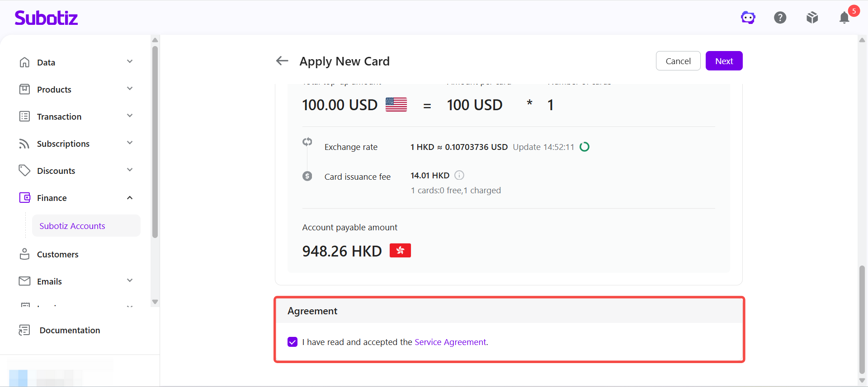Click the Transaction list icon
This screenshot has width=868, height=387.
pos(24,116)
